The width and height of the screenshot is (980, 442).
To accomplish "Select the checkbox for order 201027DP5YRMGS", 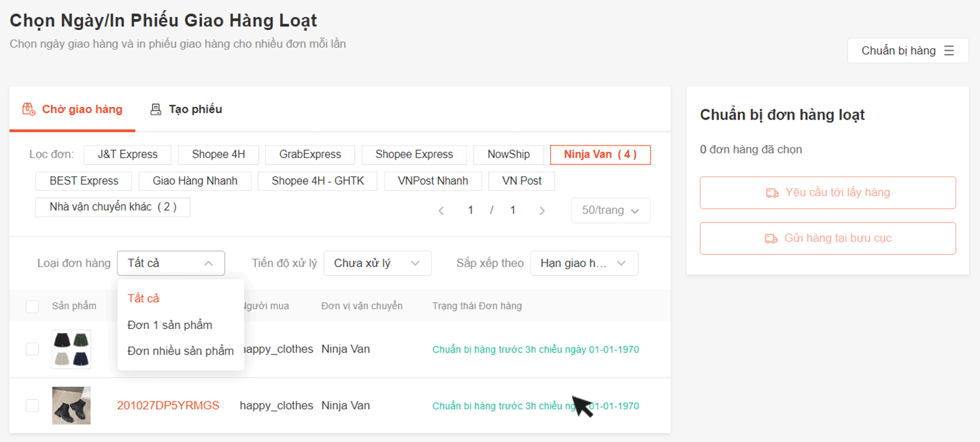I will [x=32, y=405].
